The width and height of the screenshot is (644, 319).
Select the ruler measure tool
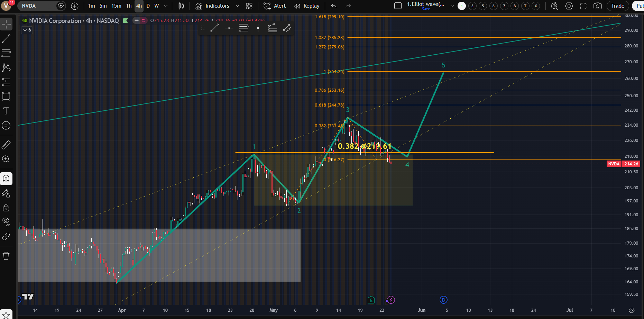coord(6,145)
